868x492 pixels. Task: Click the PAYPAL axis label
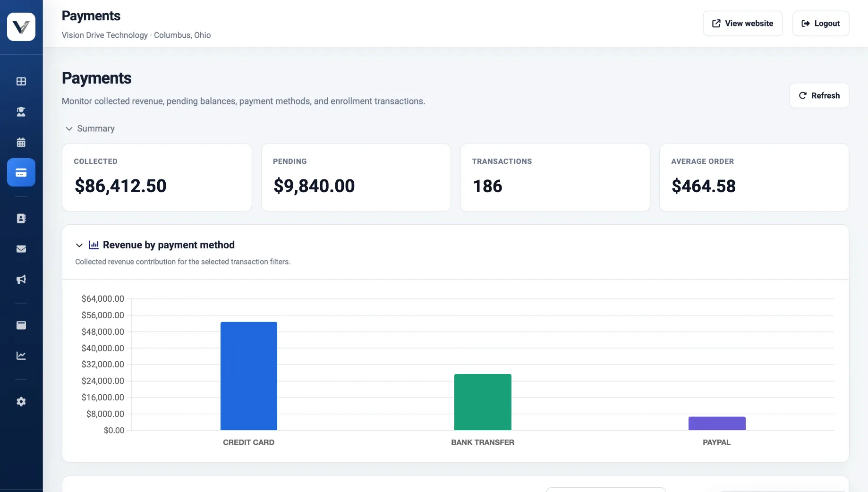[x=716, y=442]
